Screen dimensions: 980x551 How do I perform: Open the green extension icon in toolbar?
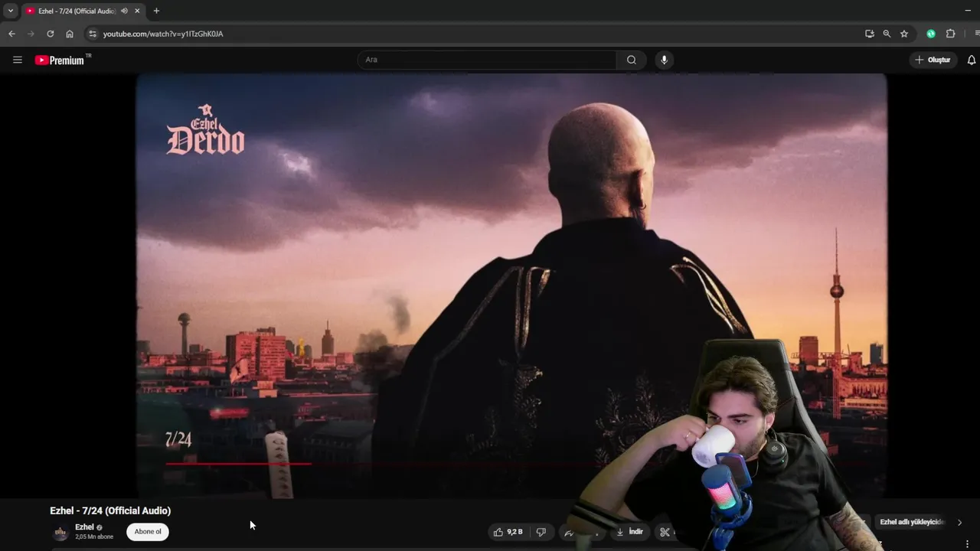click(931, 34)
